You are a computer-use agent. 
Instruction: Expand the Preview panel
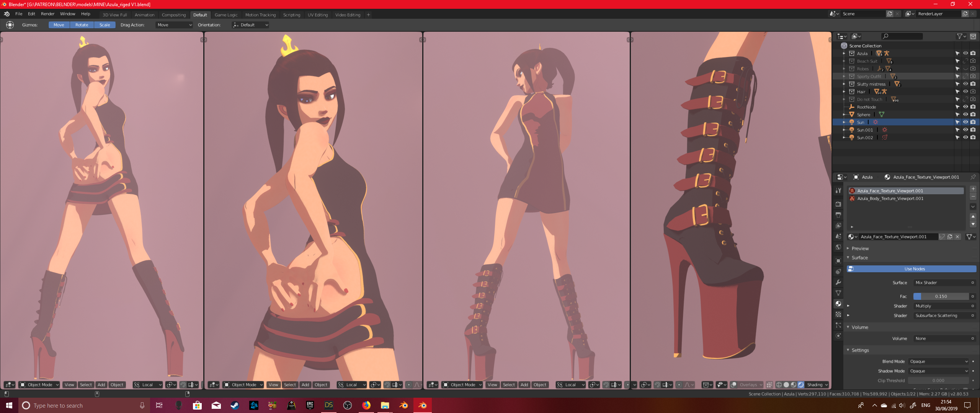tap(848, 249)
